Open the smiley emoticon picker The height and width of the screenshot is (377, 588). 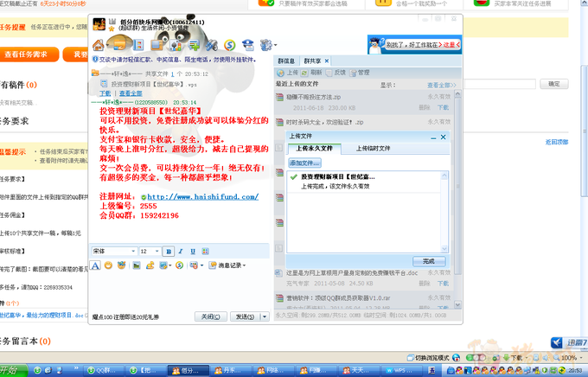pyautogui.click(x=108, y=265)
